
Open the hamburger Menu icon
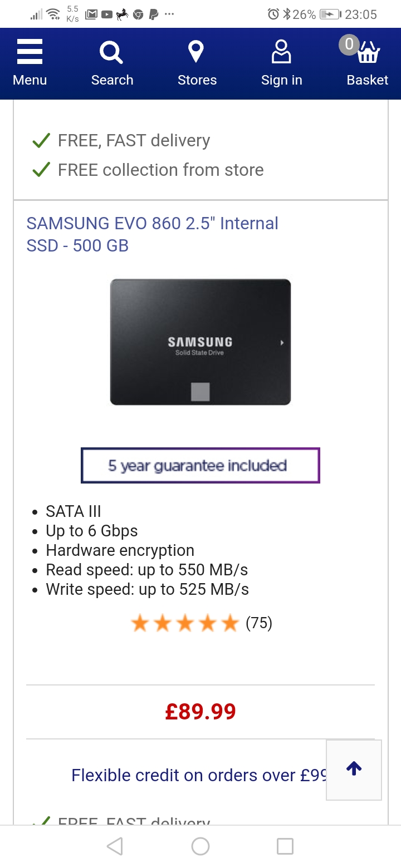point(30,53)
